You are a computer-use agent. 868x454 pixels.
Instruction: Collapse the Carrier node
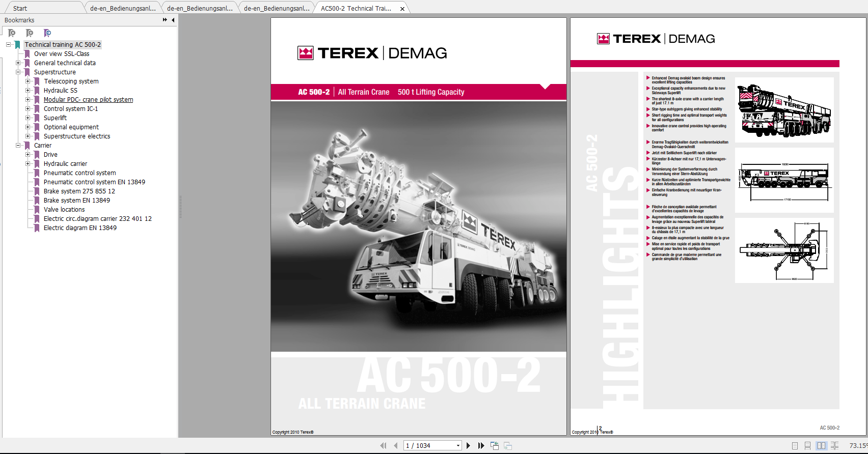pos(18,146)
